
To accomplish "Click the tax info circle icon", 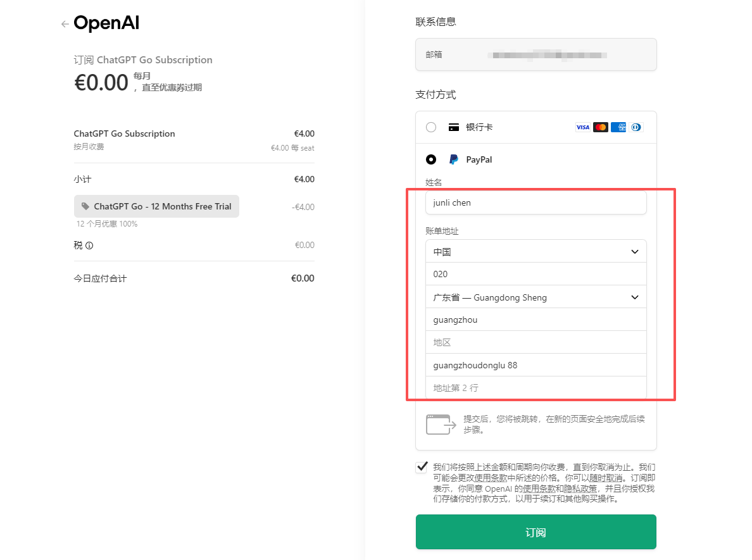I will tap(89, 246).
